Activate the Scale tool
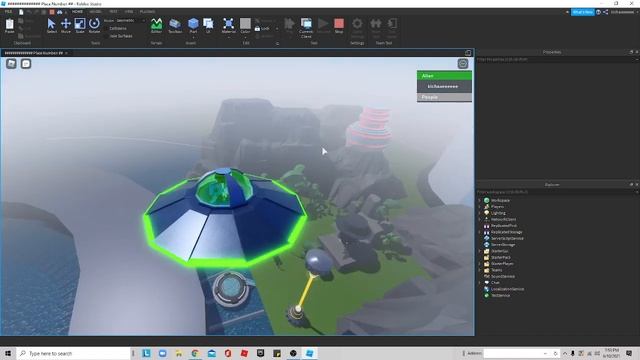Viewport: 640px width, 360px height. coord(80,26)
